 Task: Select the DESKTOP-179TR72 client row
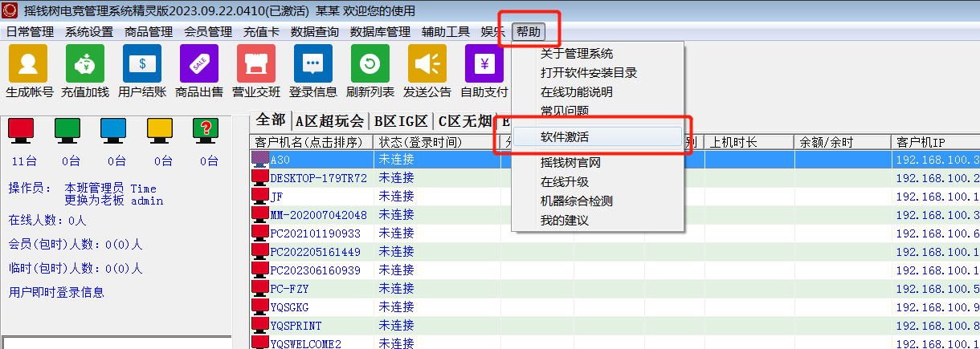318,178
